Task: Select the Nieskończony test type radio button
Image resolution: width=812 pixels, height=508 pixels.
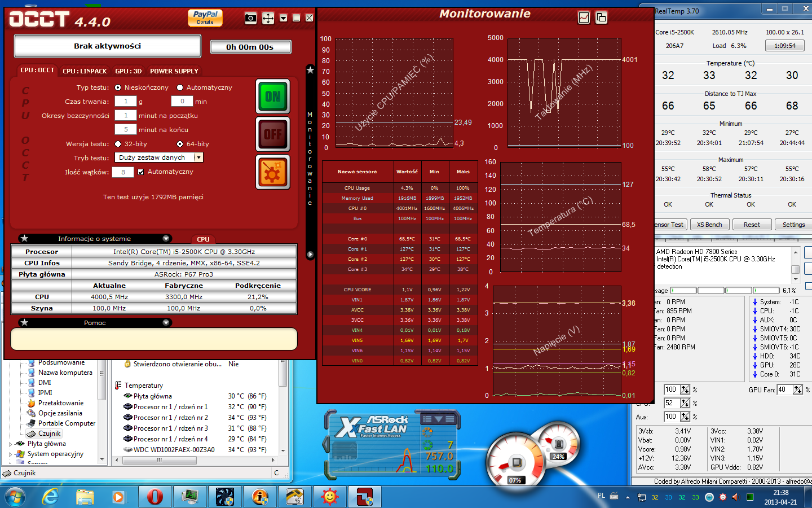Action: [x=118, y=87]
